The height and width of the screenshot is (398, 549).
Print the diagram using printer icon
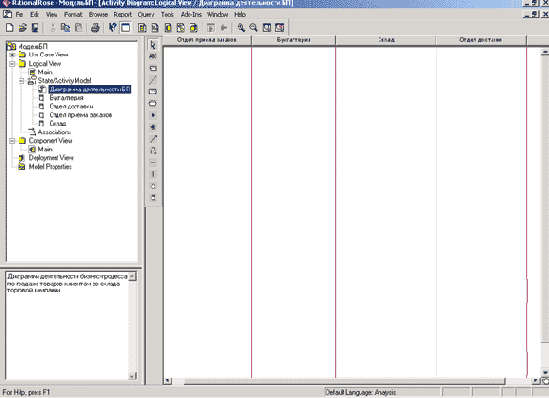[95, 28]
